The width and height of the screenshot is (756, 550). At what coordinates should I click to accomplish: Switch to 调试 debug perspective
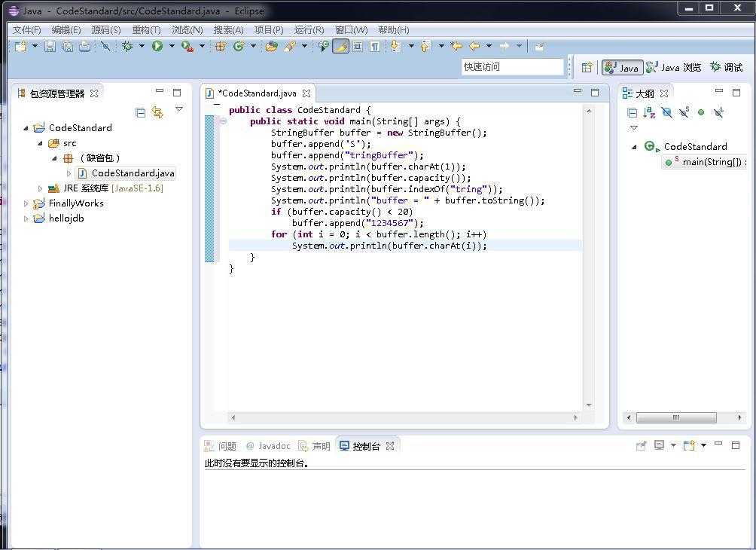click(x=727, y=68)
